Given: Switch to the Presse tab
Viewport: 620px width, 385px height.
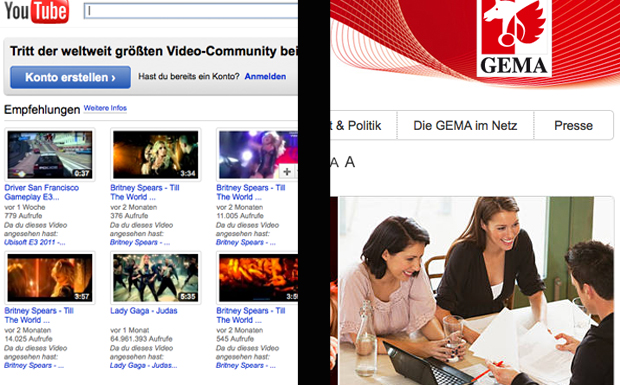Looking at the screenshot, I should (573, 125).
